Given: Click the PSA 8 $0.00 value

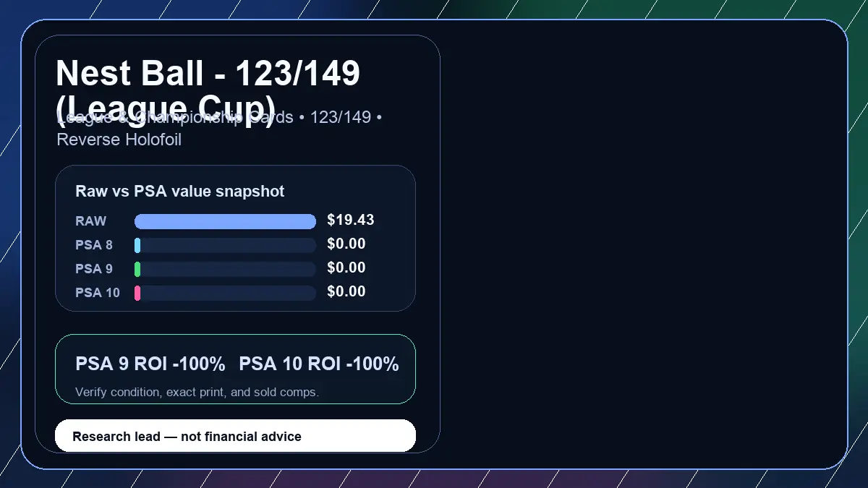Looking at the screenshot, I should point(346,244).
